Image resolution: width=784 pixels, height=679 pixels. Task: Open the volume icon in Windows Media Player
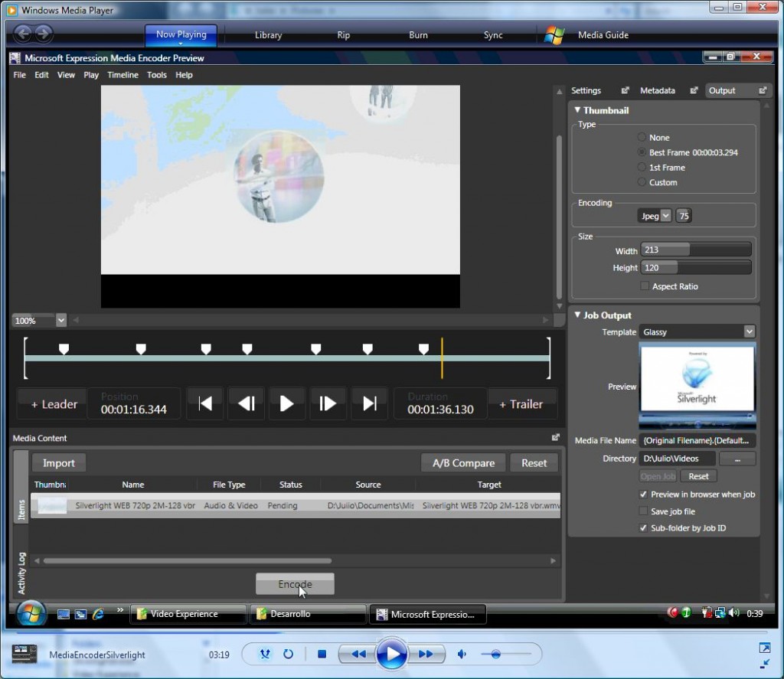pyautogui.click(x=462, y=654)
